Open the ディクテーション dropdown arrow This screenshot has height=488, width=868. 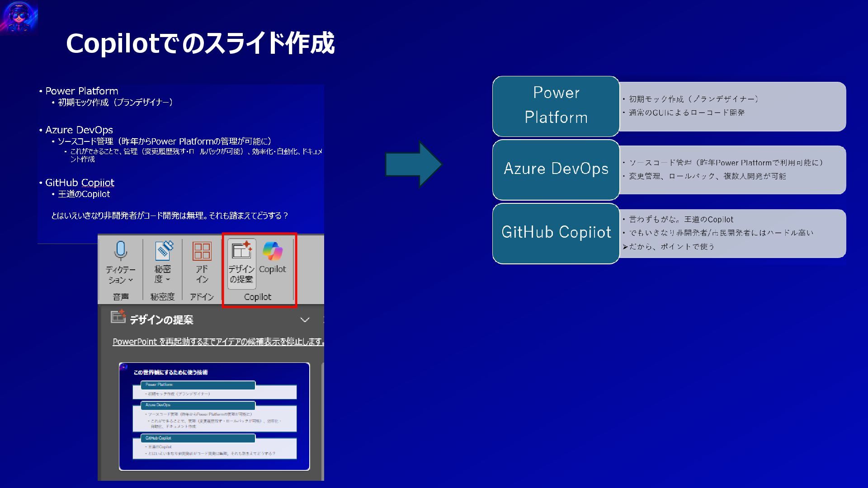(131, 280)
